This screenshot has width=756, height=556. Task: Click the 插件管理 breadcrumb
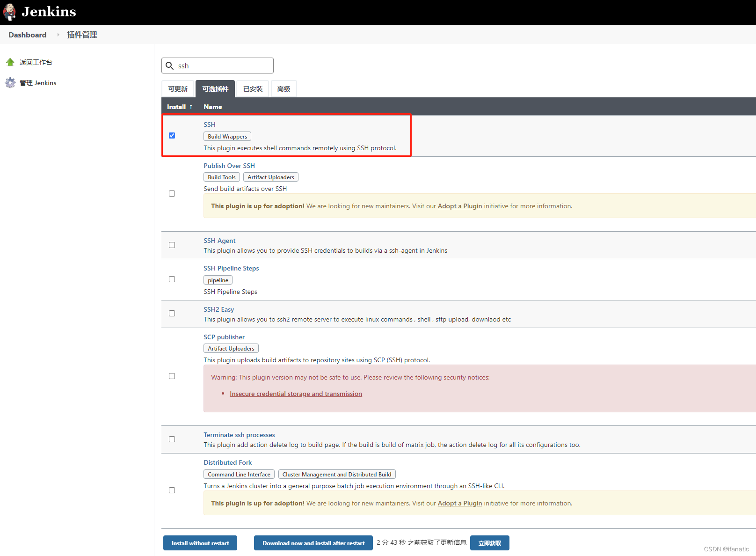point(82,35)
